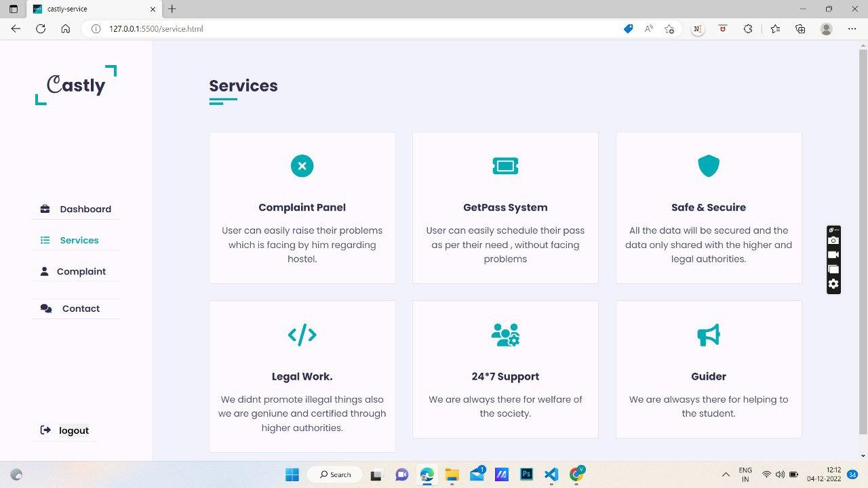Screen dimensions: 868x488
Task: Click the gear icon in floating capture toolbar
Action: point(833,284)
